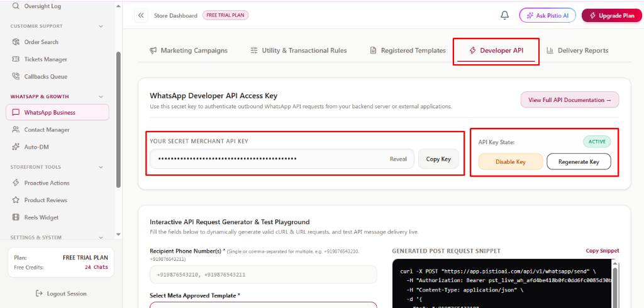Switch to Marketing Campaigns tab
Viewport: 644px width, 308px height.
189,50
